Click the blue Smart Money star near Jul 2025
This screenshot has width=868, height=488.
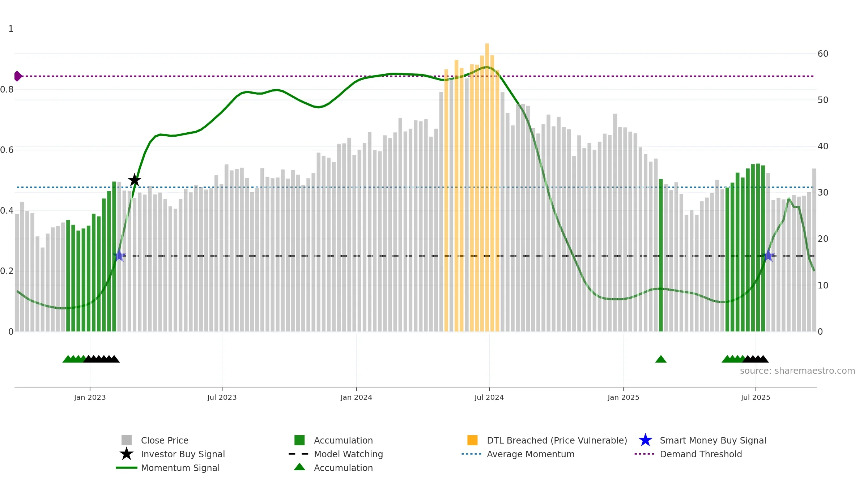coord(768,256)
